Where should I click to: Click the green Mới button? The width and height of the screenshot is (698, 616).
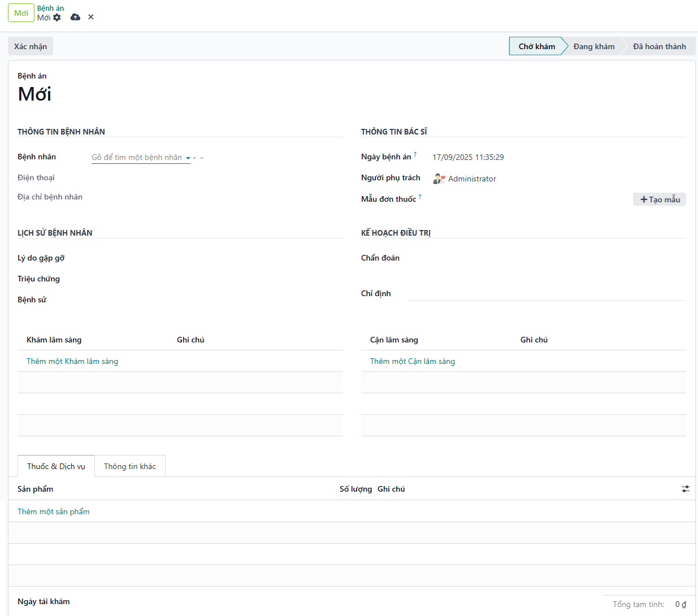21,13
